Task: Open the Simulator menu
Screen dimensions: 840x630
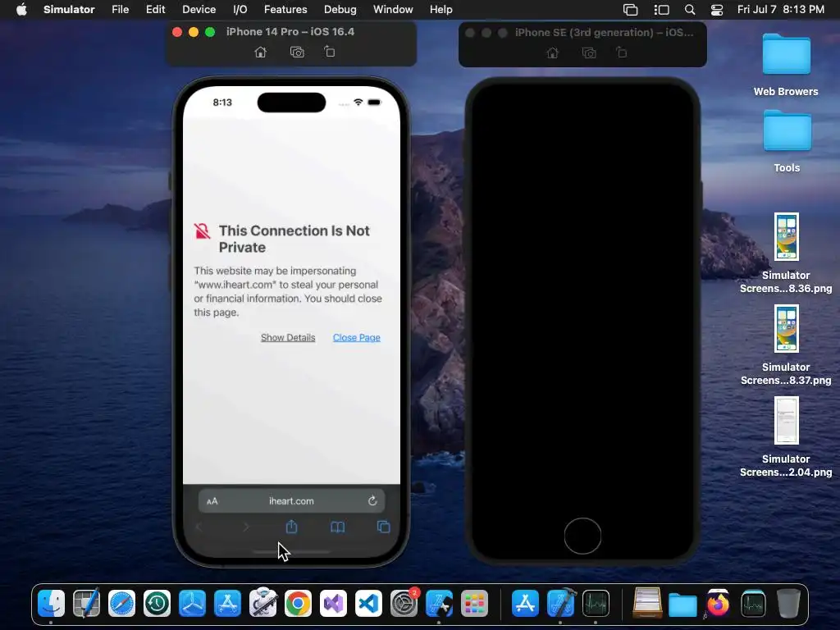Action: pos(69,10)
